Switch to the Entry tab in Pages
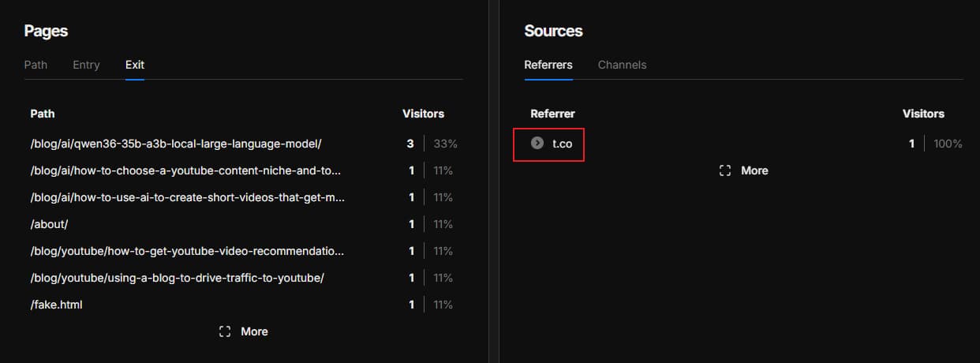The height and width of the screenshot is (363, 980). click(x=86, y=65)
